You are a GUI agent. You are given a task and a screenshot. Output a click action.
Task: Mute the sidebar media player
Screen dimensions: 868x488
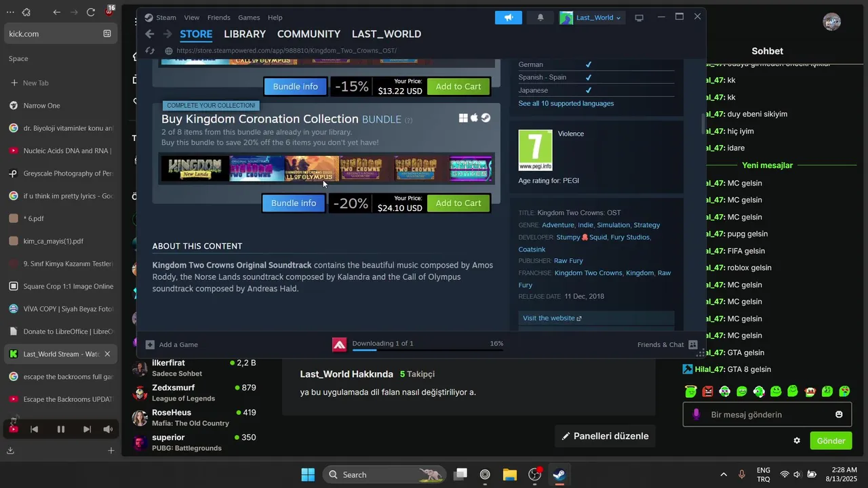coord(108,429)
